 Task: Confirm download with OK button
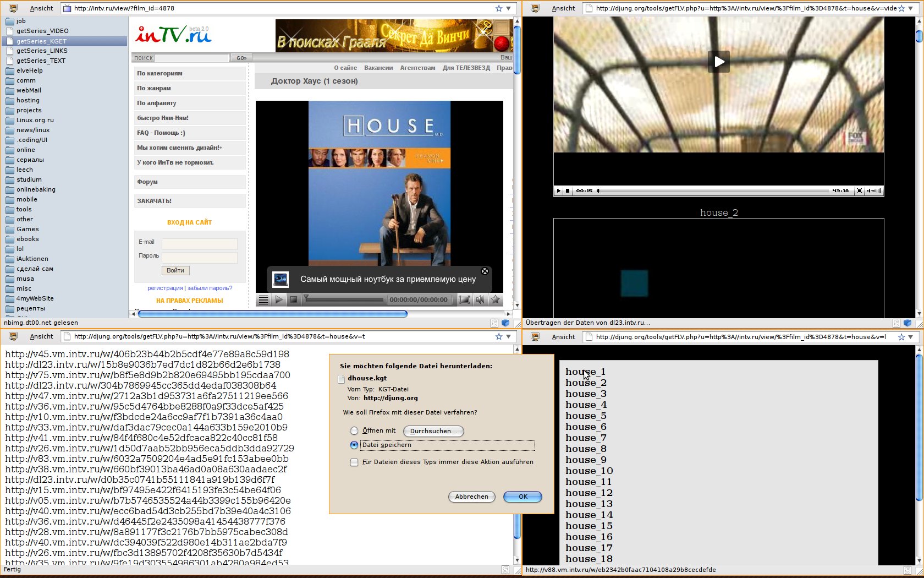pos(522,497)
